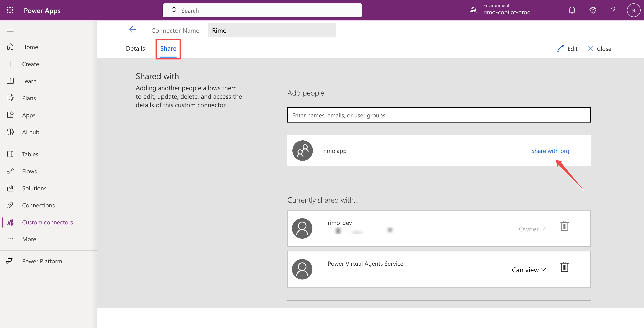
Task: Click Close in the connector toolbar
Action: [x=599, y=49]
